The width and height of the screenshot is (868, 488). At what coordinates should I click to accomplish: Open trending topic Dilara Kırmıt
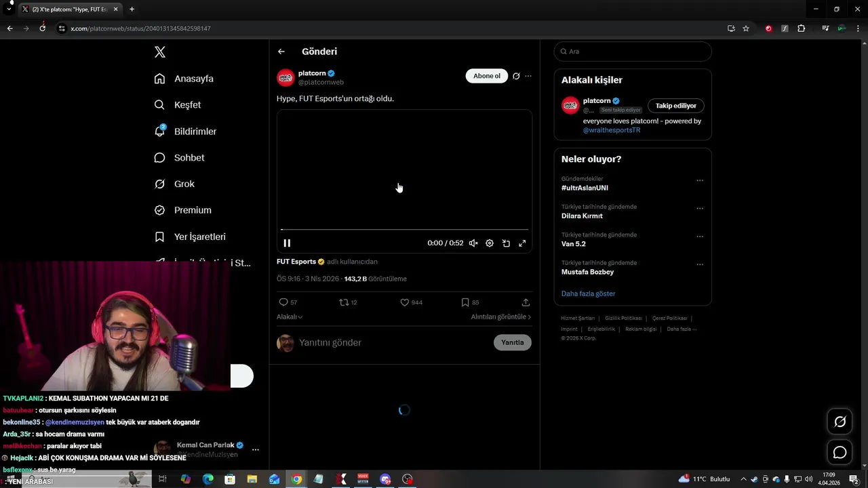(x=582, y=216)
